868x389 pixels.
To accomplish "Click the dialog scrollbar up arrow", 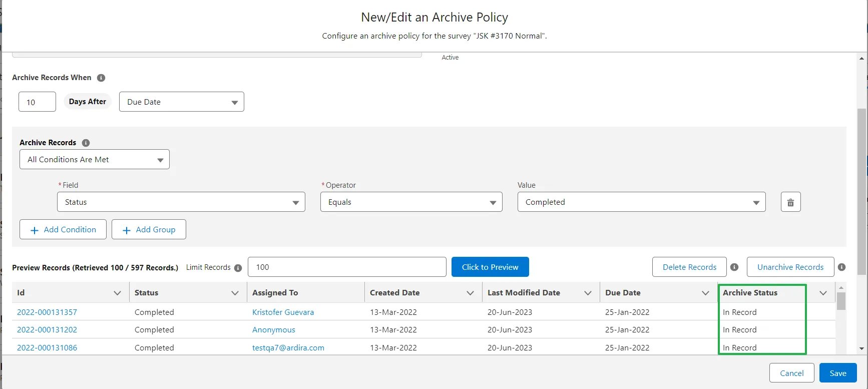I will (x=861, y=58).
